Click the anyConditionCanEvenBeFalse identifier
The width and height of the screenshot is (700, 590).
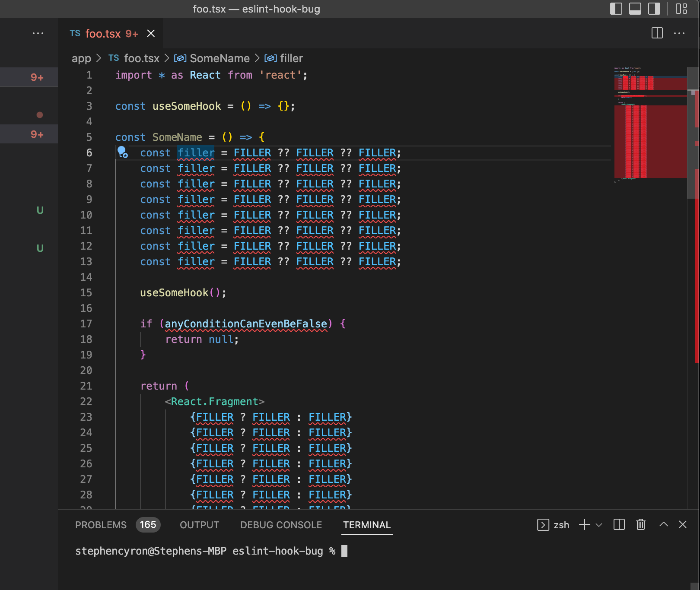[x=246, y=324]
